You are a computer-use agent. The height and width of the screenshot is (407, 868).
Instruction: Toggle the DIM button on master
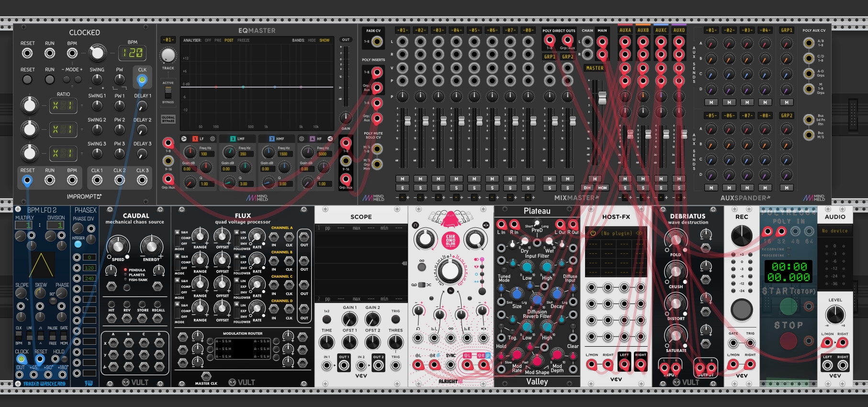point(587,188)
